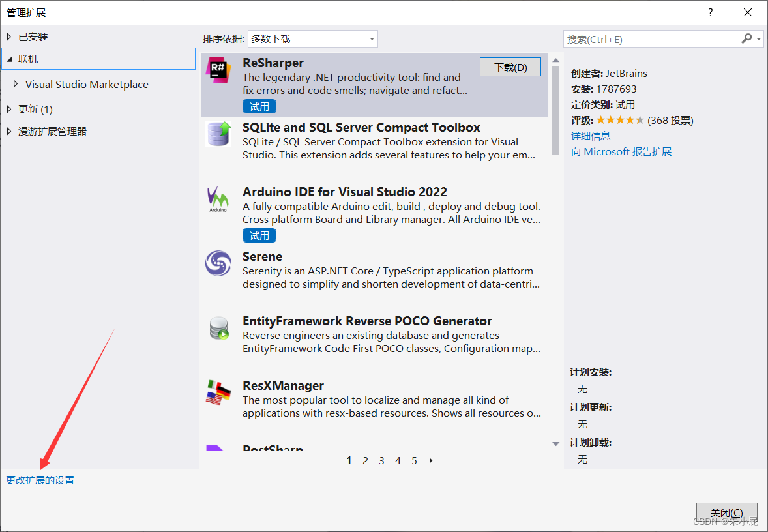The height and width of the screenshot is (532, 768).
Task: Click the EntityFramework Reverse POCO Generator icon
Action: pos(218,328)
